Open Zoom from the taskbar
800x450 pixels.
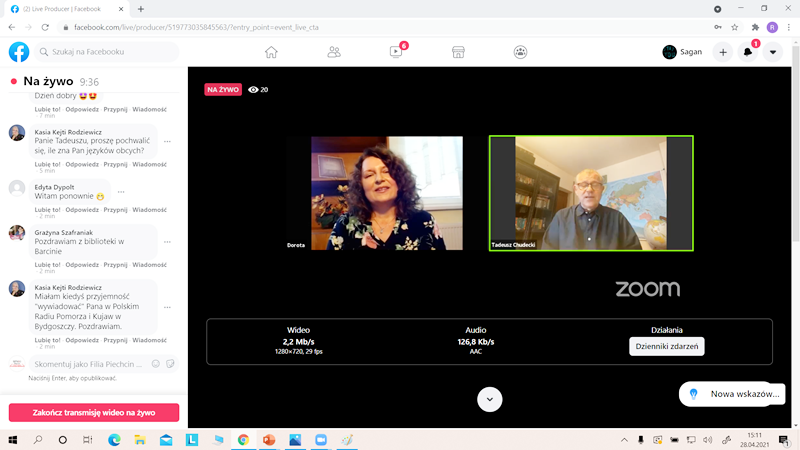321,440
